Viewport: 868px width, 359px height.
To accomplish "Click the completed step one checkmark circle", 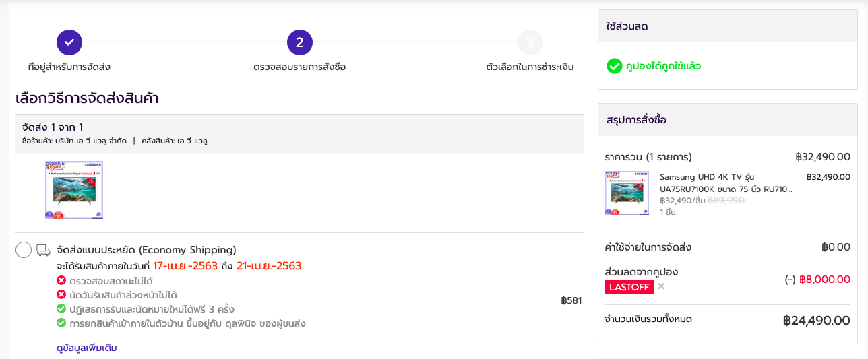I will click(x=69, y=42).
